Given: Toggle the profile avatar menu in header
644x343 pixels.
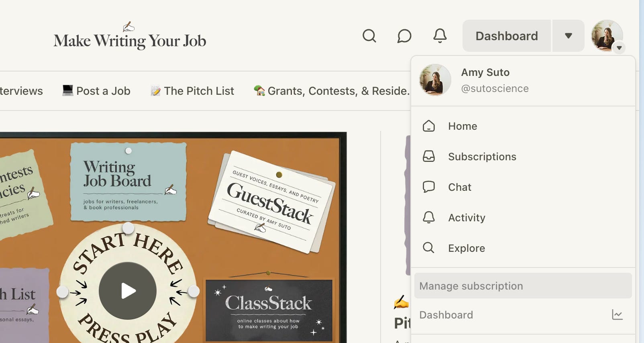Looking at the screenshot, I should [607, 36].
